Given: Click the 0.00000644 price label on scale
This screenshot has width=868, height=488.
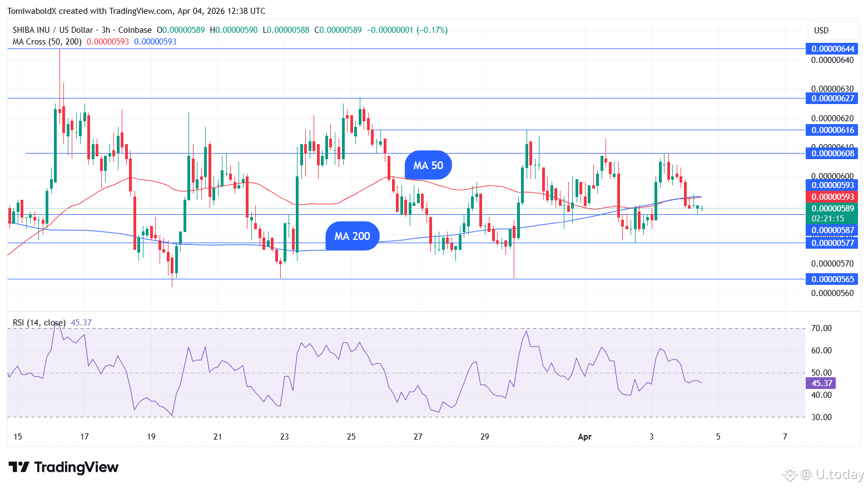Looking at the screenshot, I should [831, 48].
